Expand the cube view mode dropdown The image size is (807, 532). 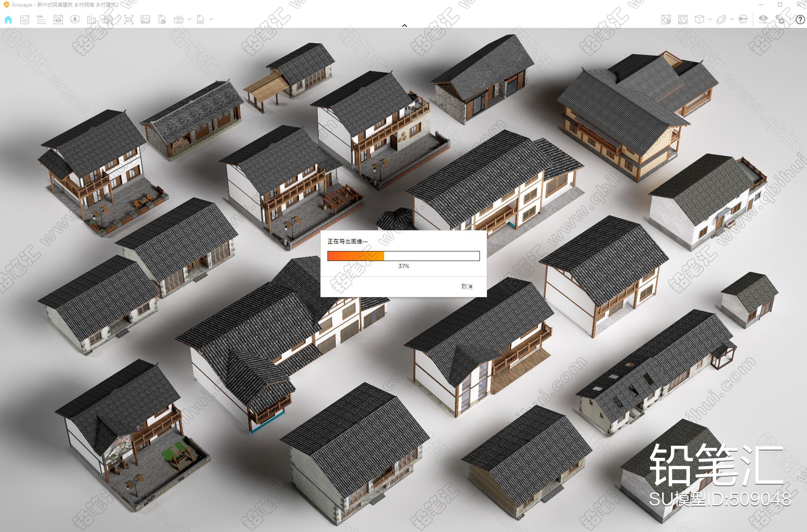click(x=710, y=20)
